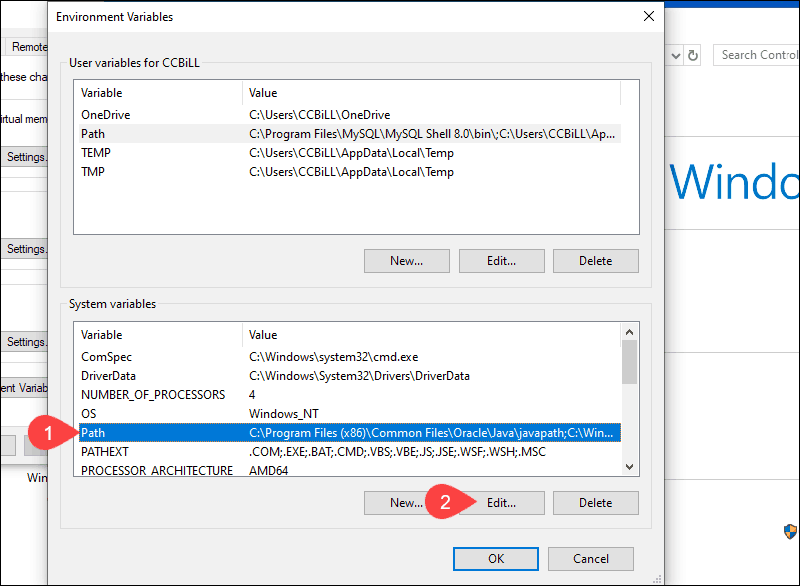Select the ComSpec system variable

[349, 356]
